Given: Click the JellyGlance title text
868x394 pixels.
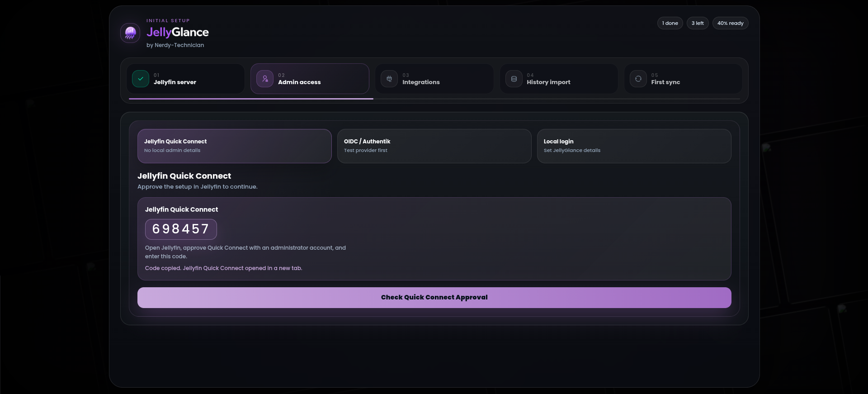Looking at the screenshot, I should pyautogui.click(x=178, y=32).
